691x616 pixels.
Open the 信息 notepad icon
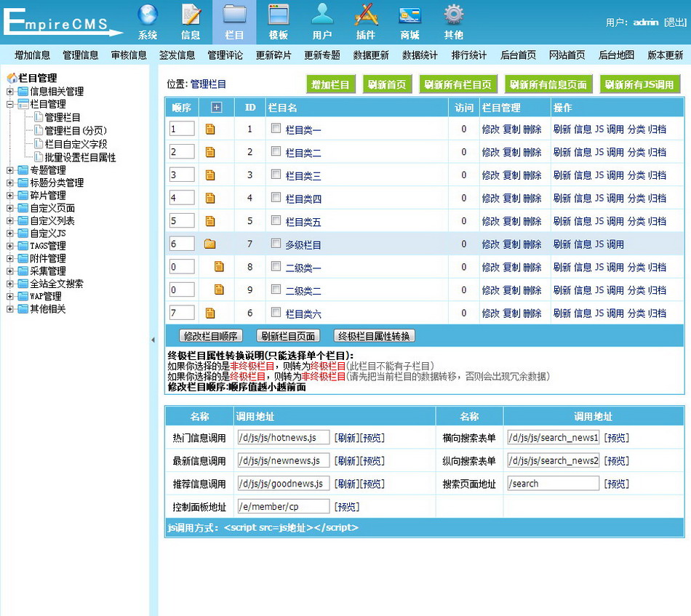click(x=191, y=15)
